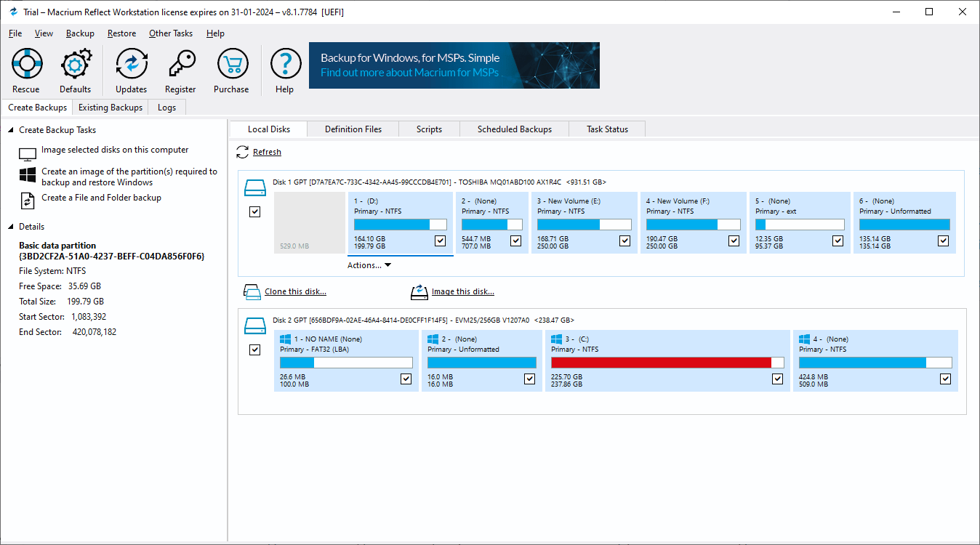The image size is (980, 545).
Task: Click the Refresh arrows icon
Action: [243, 152]
